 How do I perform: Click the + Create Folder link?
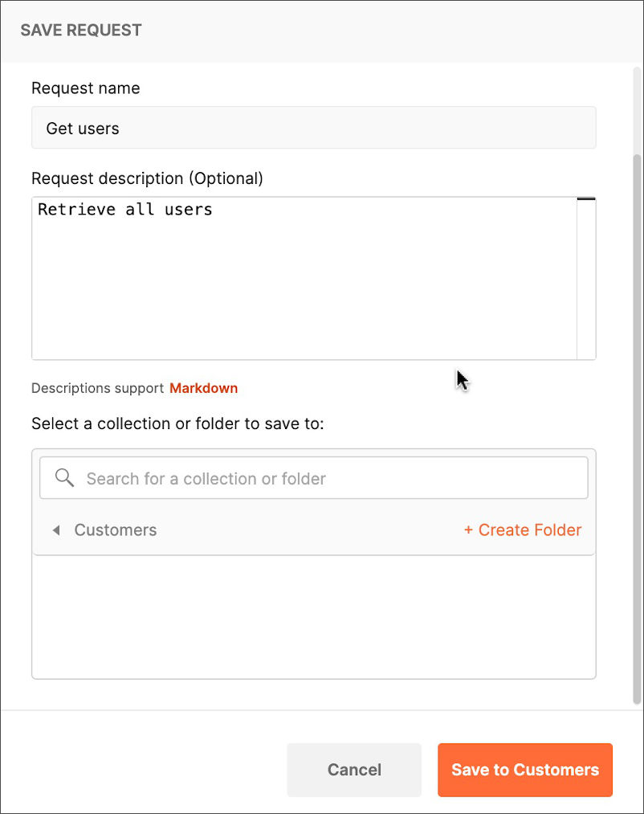[523, 530]
